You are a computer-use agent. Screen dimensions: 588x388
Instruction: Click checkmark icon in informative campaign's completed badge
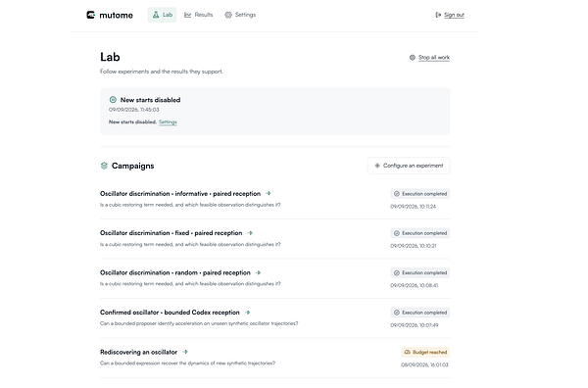(397, 194)
